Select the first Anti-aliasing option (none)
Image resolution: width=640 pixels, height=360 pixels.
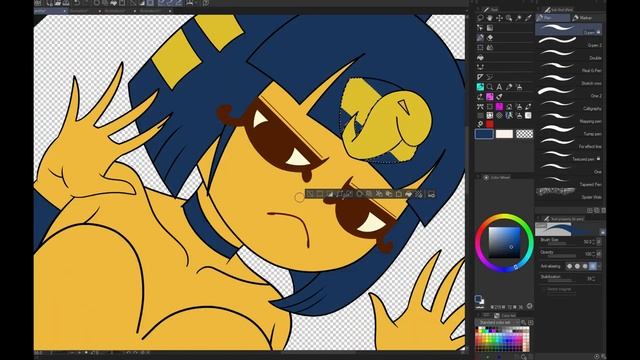tap(569, 266)
